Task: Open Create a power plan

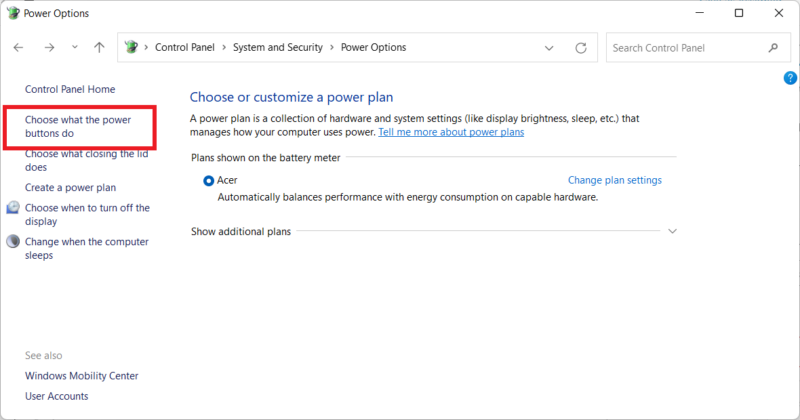Action: pyautogui.click(x=70, y=188)
